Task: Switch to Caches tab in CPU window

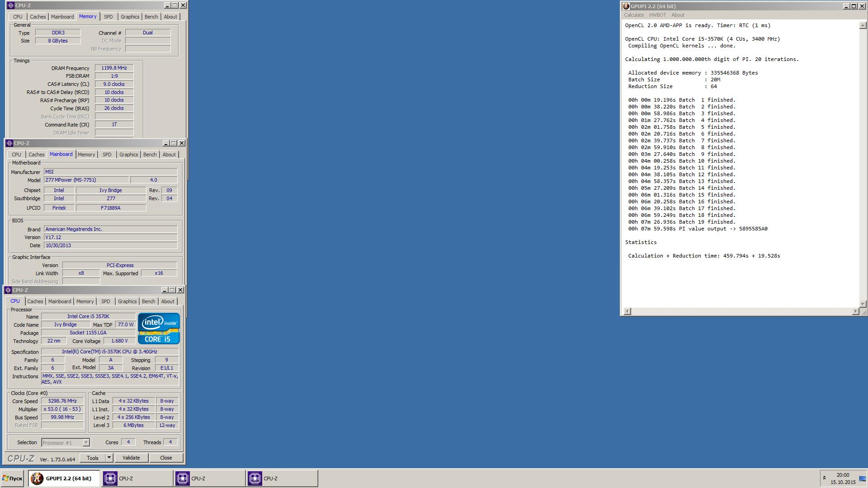Action: (x=35, y=301)
